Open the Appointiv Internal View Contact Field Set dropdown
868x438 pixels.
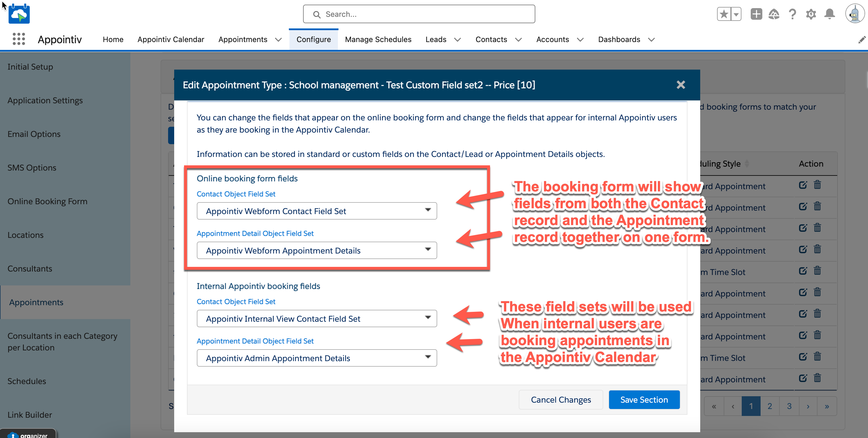pyautogui.click(x=317, y=319)
